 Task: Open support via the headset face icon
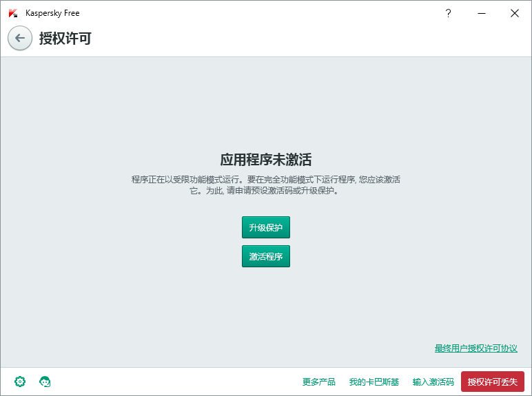click(45, 382)
